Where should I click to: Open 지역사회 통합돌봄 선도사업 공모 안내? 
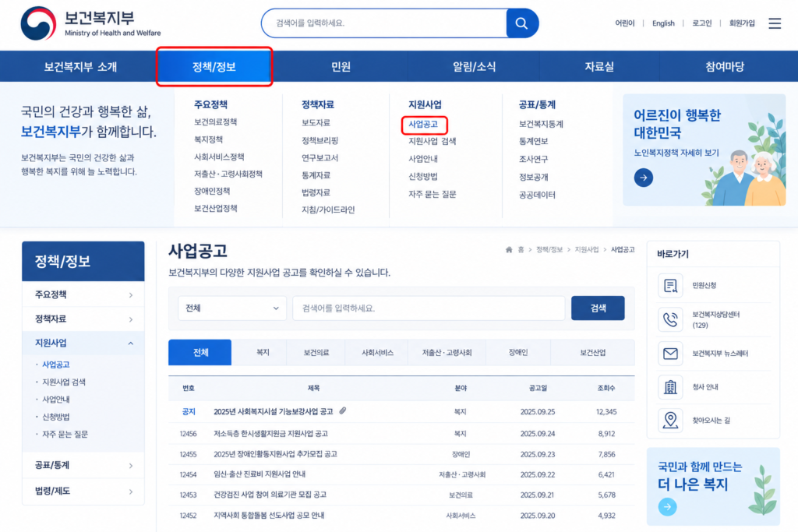pos(269,516)
